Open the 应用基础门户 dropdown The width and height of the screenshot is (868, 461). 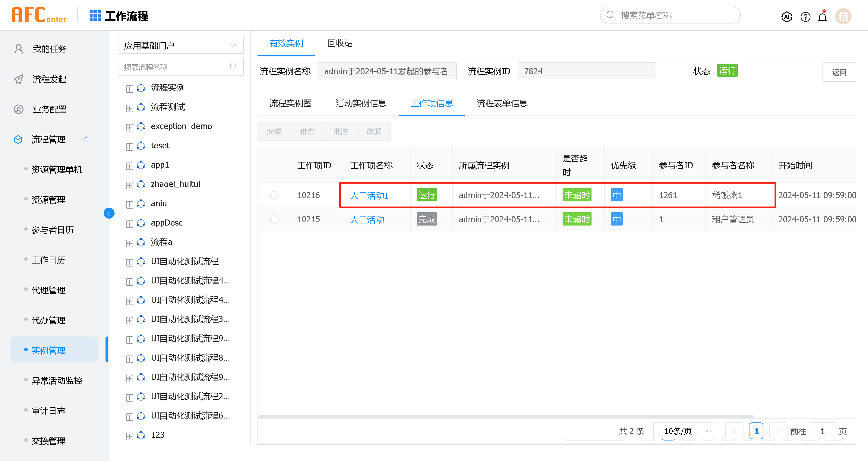[x=180, y=46]
